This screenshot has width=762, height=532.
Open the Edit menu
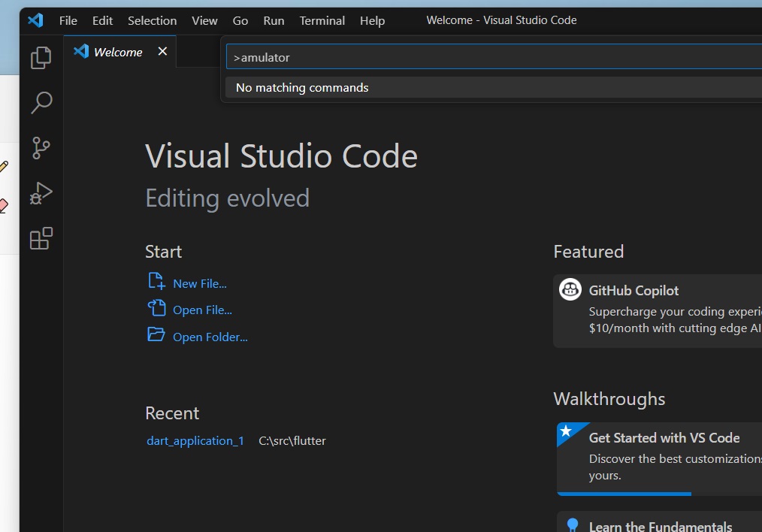[x=102, y=20]
